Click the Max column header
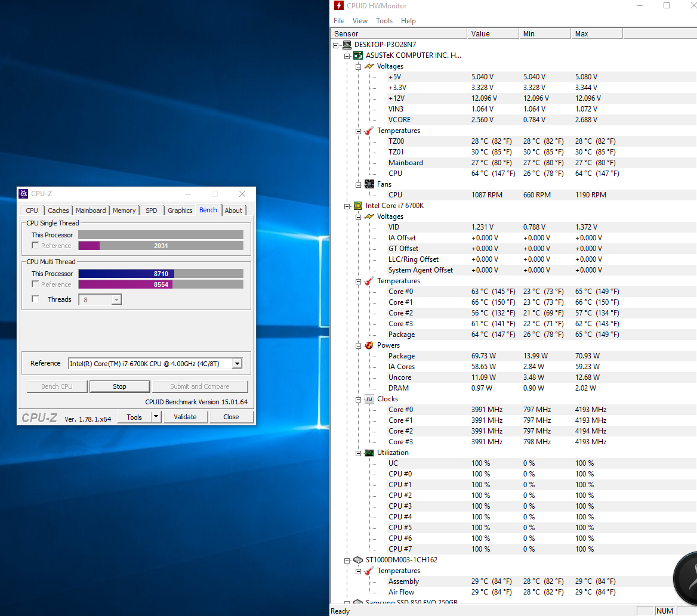The height and width of the screenshot is (616, 697). click(x=597, y=34)
